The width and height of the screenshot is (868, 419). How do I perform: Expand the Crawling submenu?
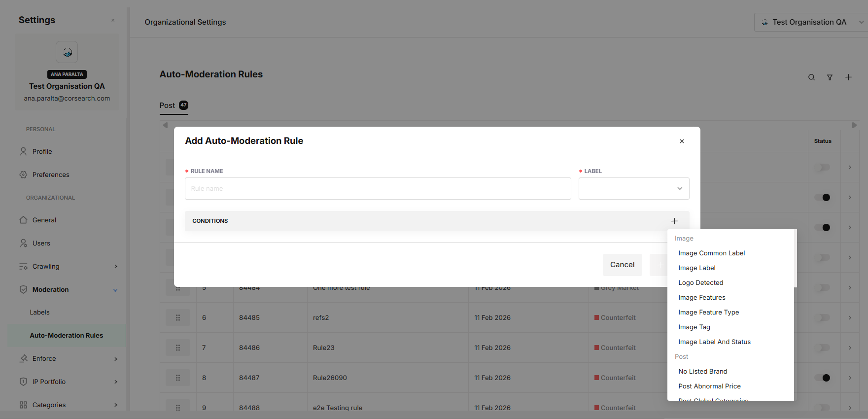tap(116, 267)
